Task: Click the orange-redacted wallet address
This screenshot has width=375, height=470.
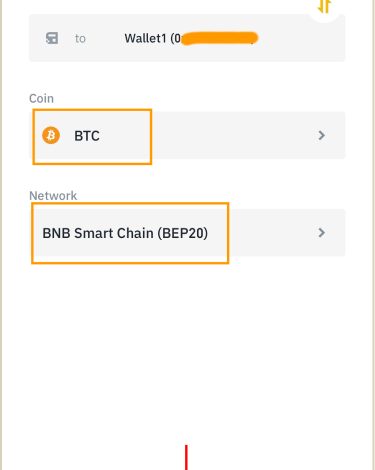Action: click(220, 38)
